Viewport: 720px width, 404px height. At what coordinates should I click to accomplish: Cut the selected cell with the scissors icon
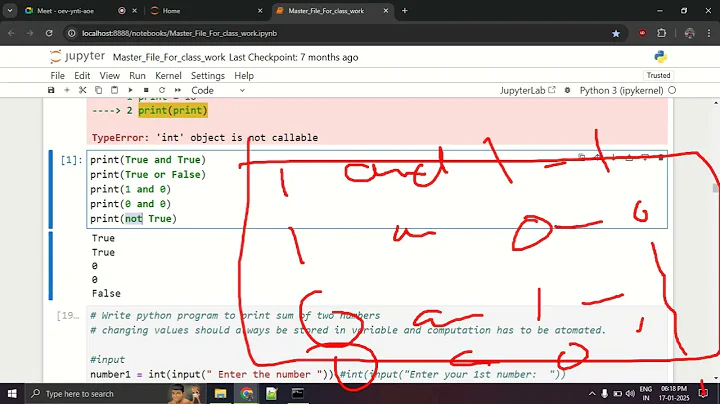tap(83, 90)
